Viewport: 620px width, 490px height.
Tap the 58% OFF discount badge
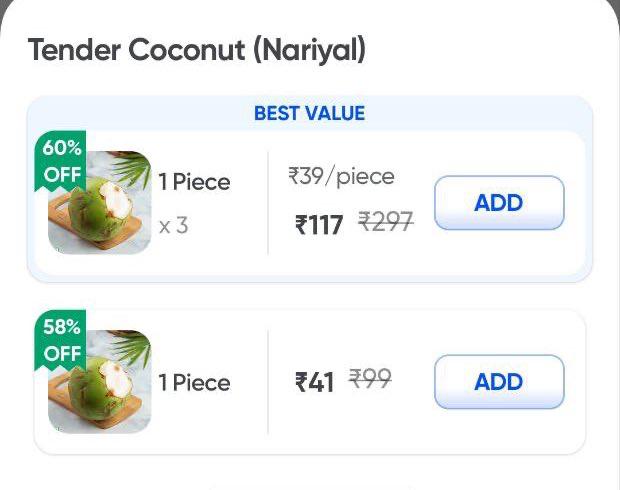coord(61,340)
